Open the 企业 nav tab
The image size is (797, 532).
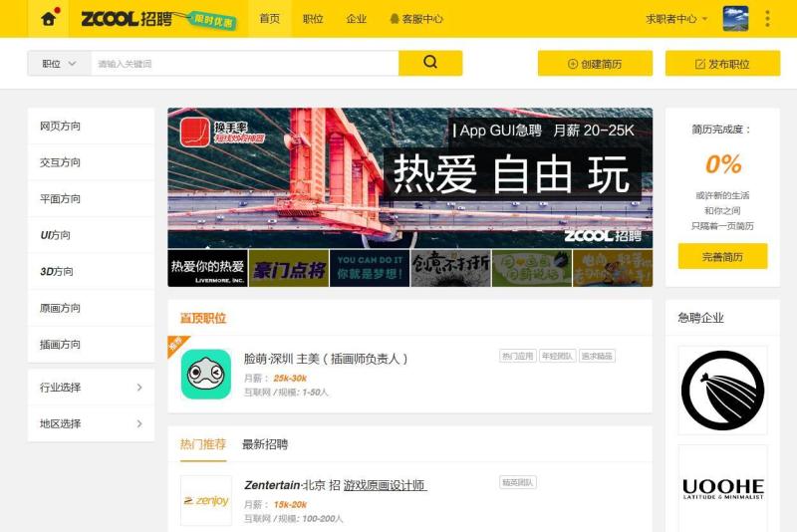(356, 19)
